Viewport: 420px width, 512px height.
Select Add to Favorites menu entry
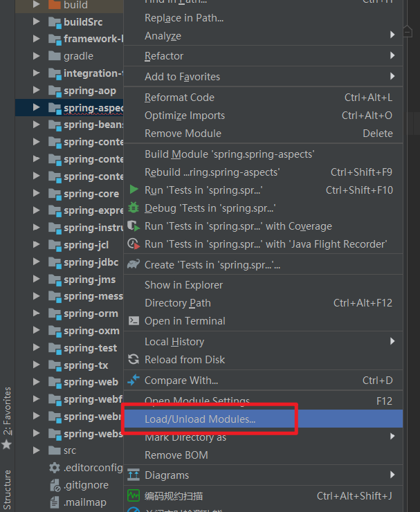coord(263,77)
